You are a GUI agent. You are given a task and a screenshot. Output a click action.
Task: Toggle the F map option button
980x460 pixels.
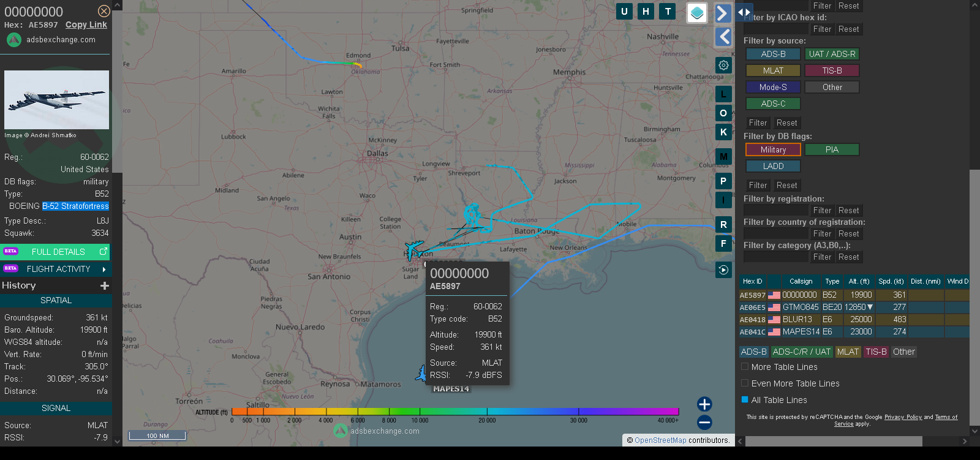coord(723,244)
